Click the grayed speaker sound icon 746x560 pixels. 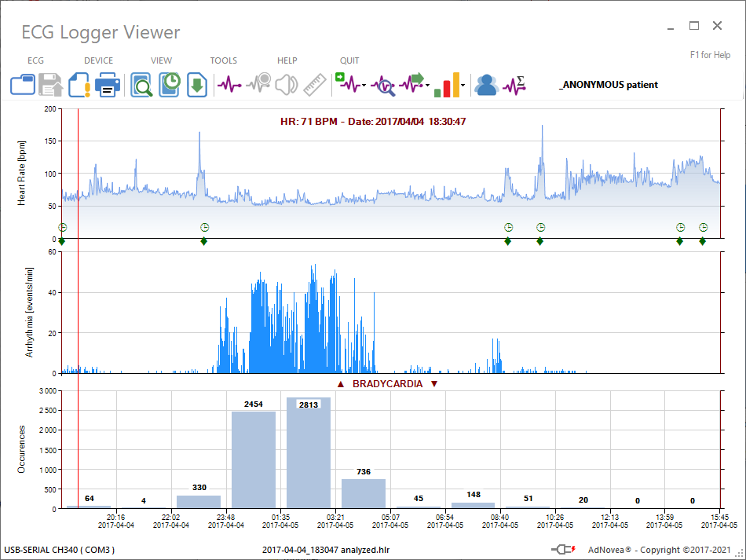pyautogui.click(x=287, y=85)
